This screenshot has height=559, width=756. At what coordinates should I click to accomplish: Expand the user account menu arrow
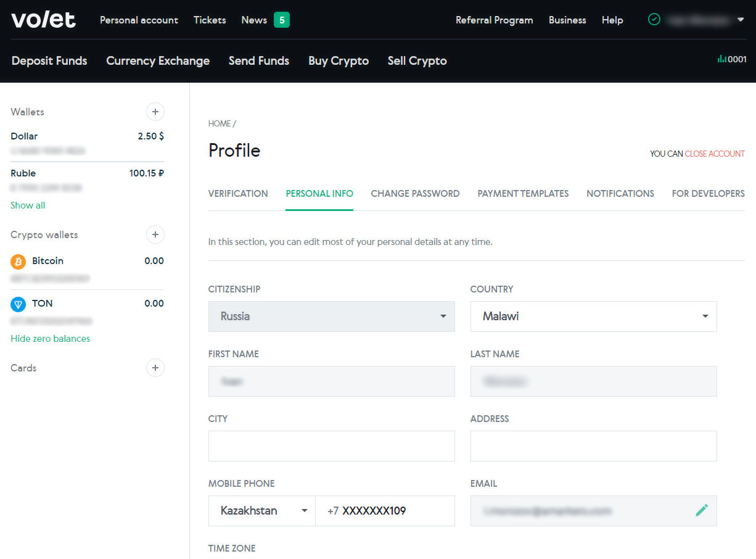point(741,20)
